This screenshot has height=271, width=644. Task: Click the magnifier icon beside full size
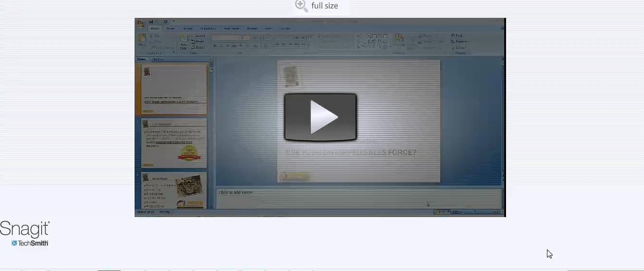tap(301, 6)
